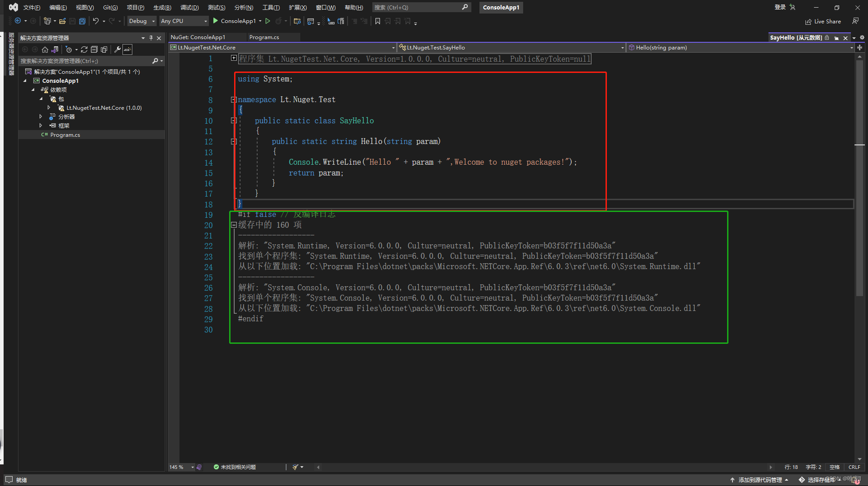The width and height of the screenshot is (868, 486).
Task: Click the search box in title bar
Action: point(416,7)
